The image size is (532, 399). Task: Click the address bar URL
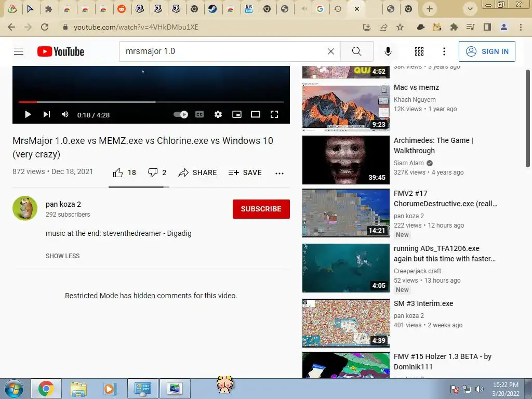point(136,27)
